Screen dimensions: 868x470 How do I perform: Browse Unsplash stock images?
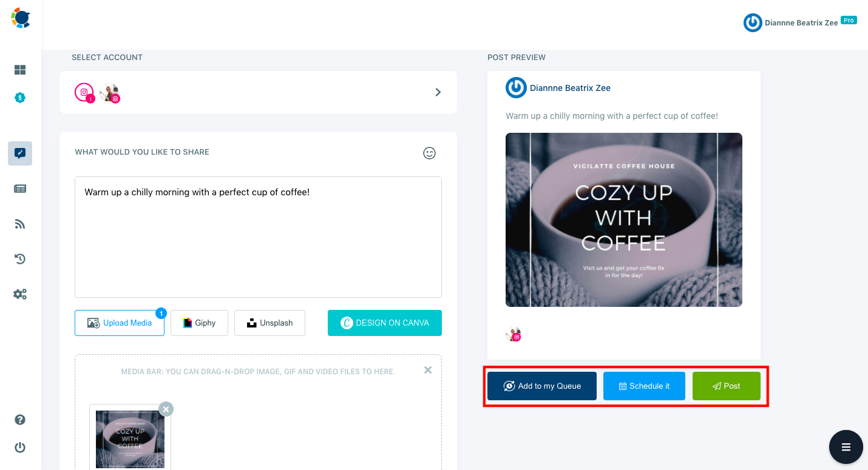coord(270,323)
